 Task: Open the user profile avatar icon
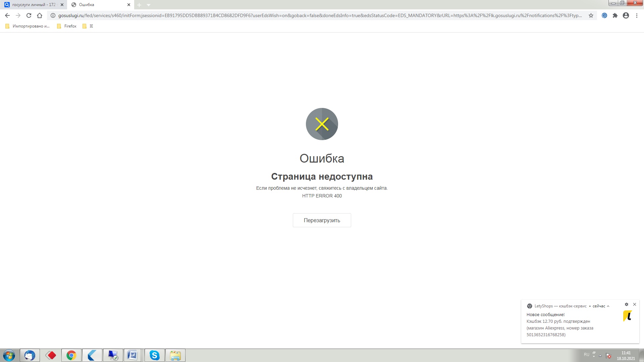coord(626,15)
